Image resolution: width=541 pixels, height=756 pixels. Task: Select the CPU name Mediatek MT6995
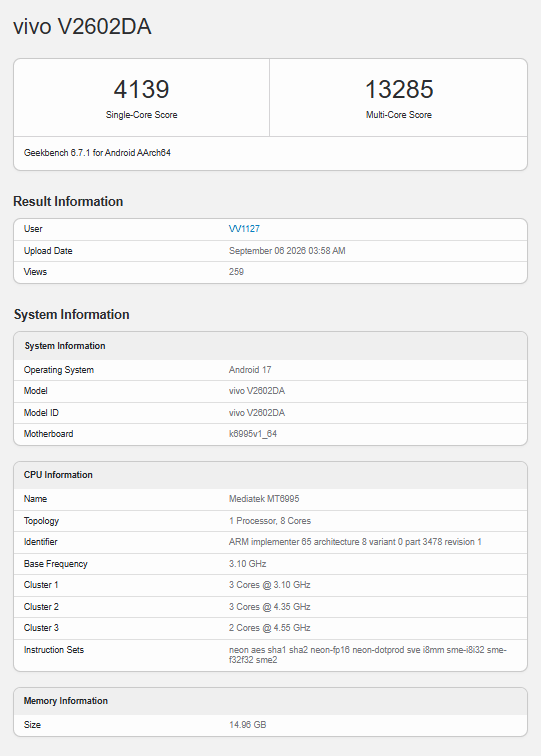(x=264, y=499)
